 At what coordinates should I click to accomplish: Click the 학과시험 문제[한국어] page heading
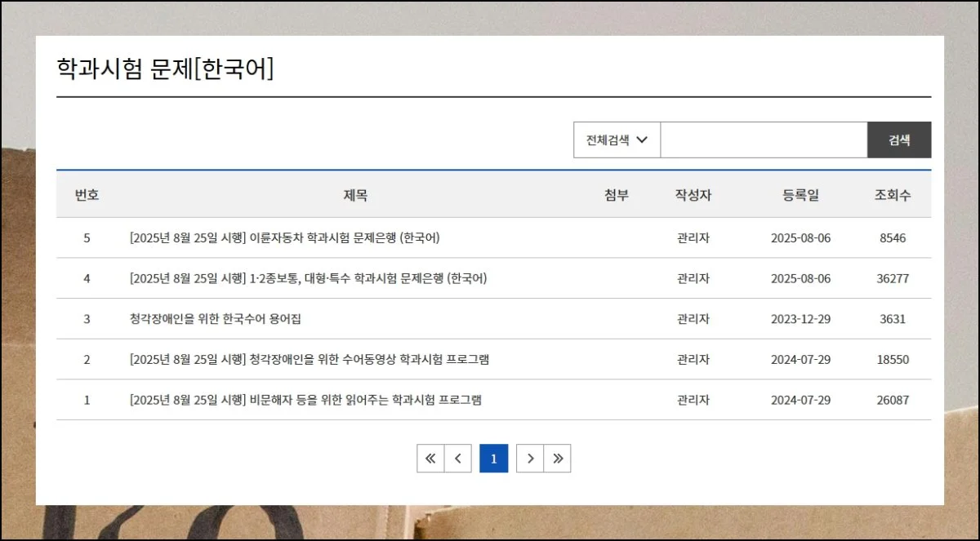[165, 69]
